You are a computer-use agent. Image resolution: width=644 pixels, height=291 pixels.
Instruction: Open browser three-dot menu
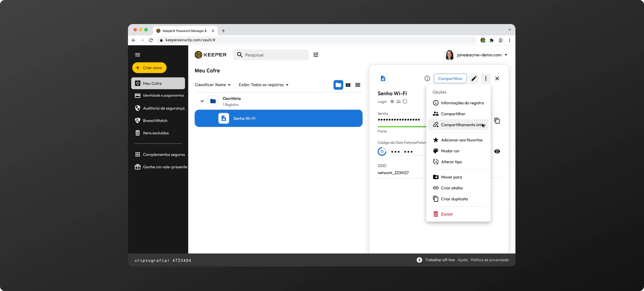pos(509,40)
